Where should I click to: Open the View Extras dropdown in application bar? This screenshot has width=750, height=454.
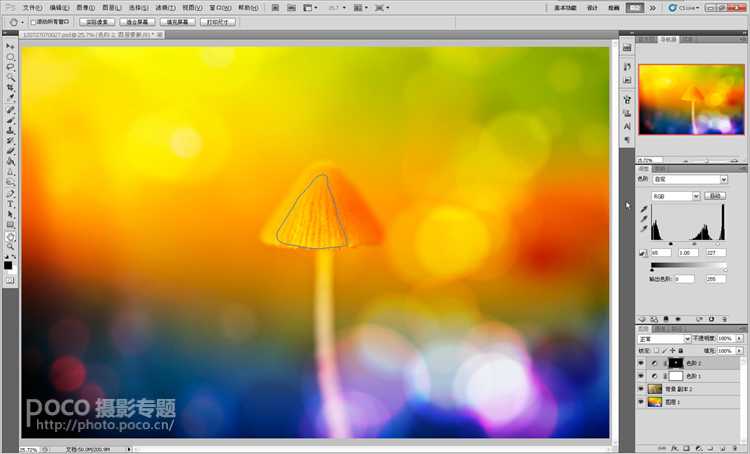coord(311,8)
